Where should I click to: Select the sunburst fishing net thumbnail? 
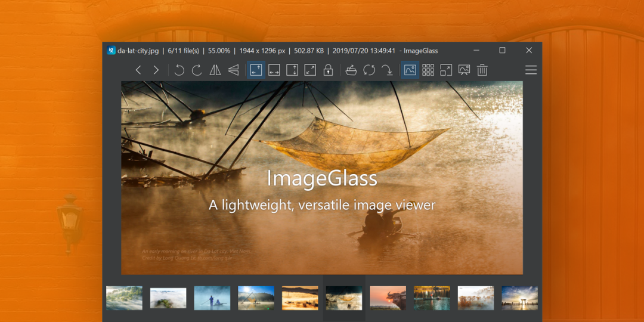pyautogui.click(x=256, y=298)
